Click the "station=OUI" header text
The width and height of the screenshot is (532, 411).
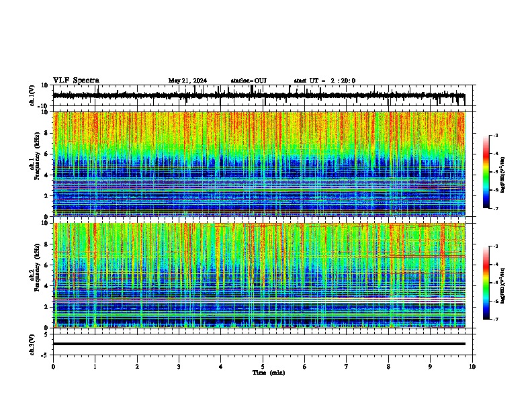(x=249, y=81)
